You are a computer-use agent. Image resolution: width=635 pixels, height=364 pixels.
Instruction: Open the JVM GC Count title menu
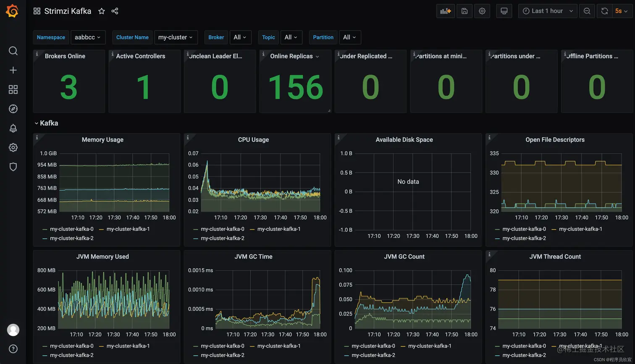(404, 257)
